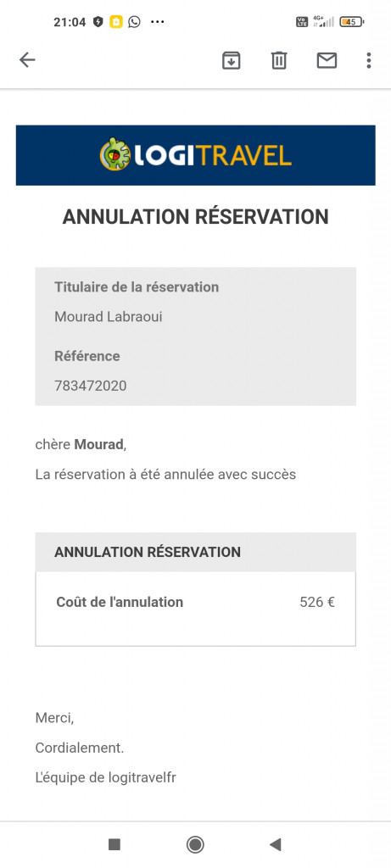Tap the reference number 783472020
The width and height of the screenshot is (391, 868).
(90, 386)
